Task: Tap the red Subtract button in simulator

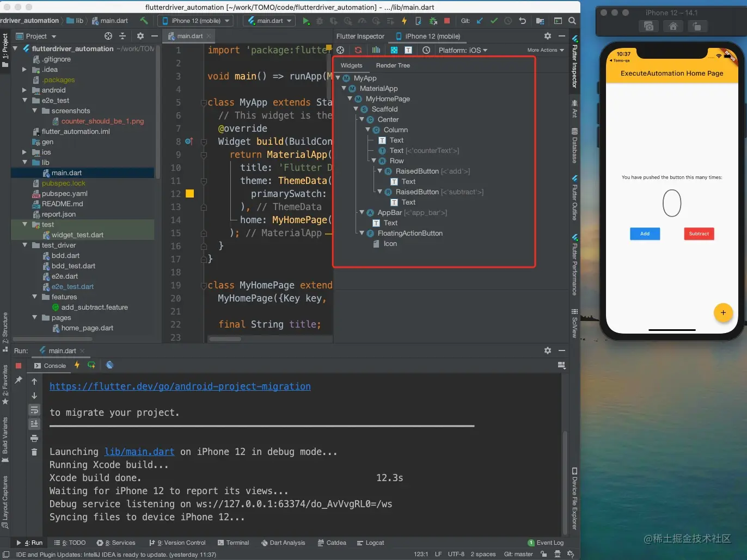Action: click(699, 233)
